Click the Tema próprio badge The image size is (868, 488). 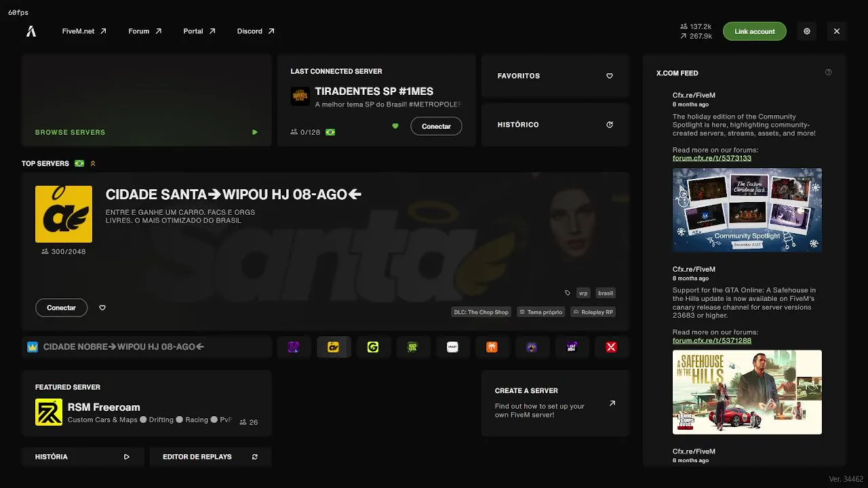tap(540, 312)
